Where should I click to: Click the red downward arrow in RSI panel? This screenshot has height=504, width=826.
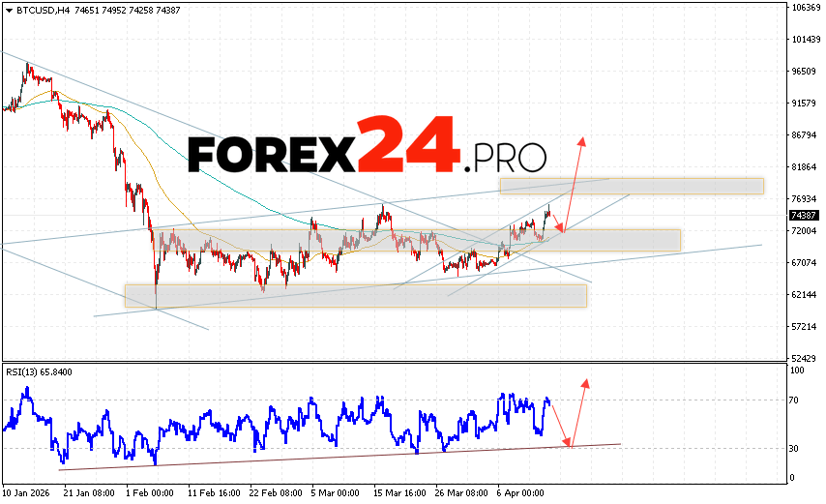(560, 423)
